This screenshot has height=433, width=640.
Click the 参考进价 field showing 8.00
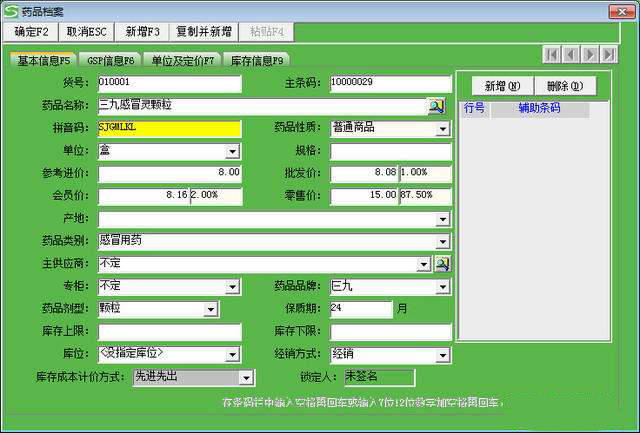point(170,174)
